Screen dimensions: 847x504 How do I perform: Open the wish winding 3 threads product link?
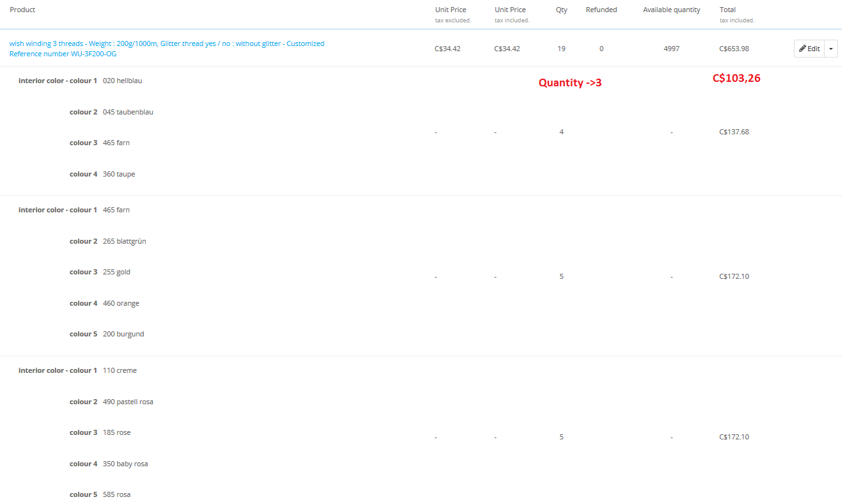pos(166,43)
